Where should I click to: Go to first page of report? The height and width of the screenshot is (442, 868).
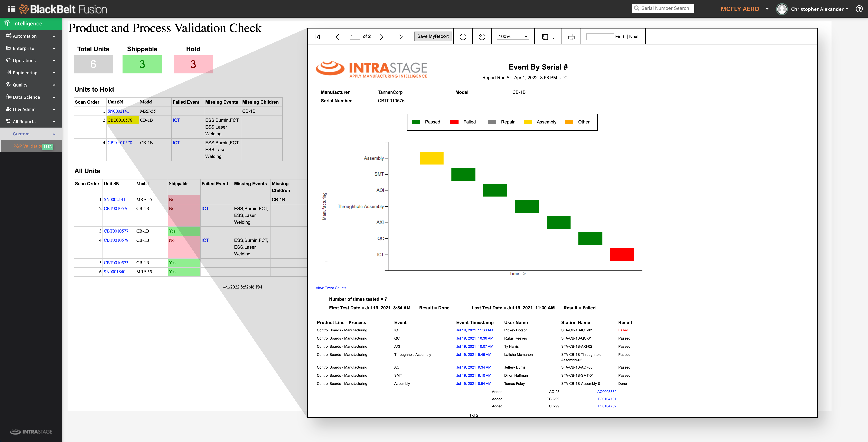[317, 37]
